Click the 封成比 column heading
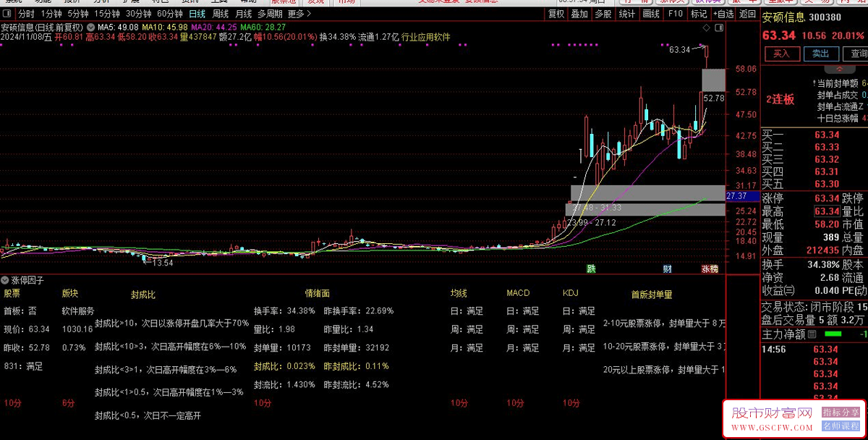 tap(142, 295)
